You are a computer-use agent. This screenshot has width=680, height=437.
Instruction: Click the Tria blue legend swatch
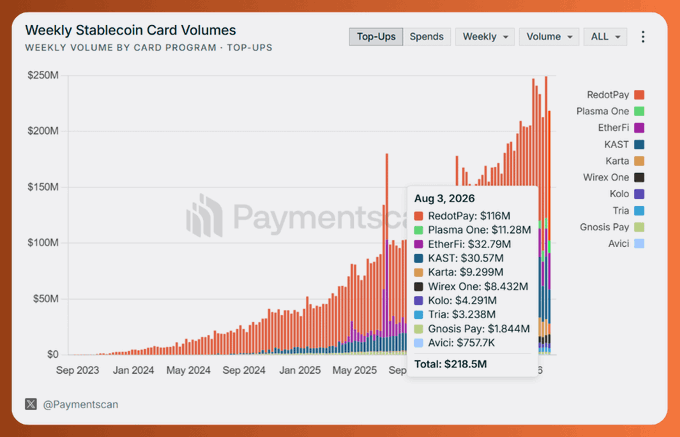(639, 211)
